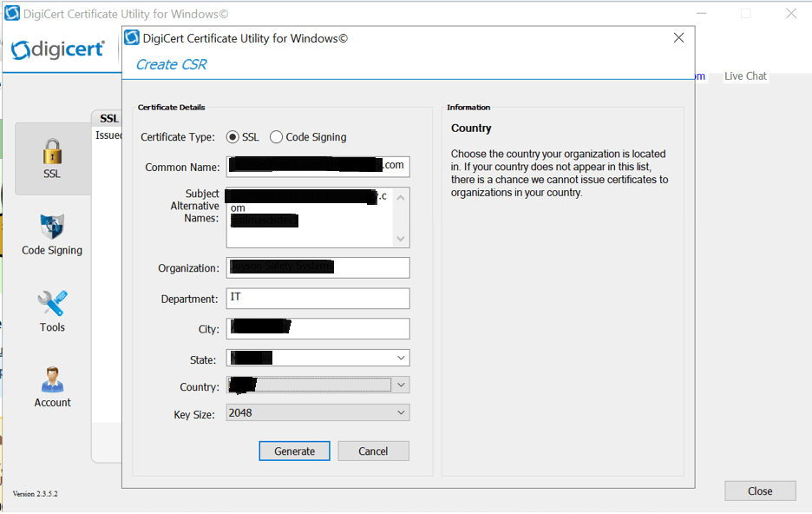Click the Common Name input field
Image resolution: width=812 pixels, height=514 pixels.
coord(318,167)
